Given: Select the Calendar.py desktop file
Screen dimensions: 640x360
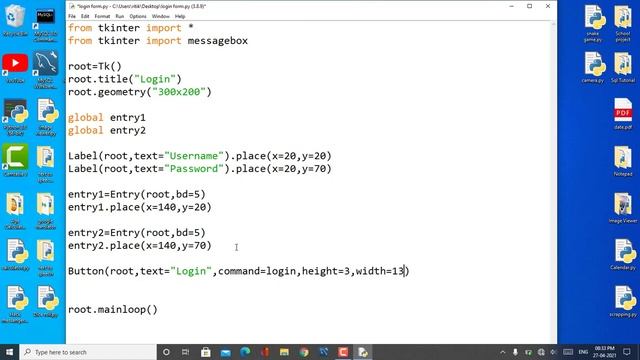Looking at the screenshot, I should pyautogui.click(x=623, y=255).
